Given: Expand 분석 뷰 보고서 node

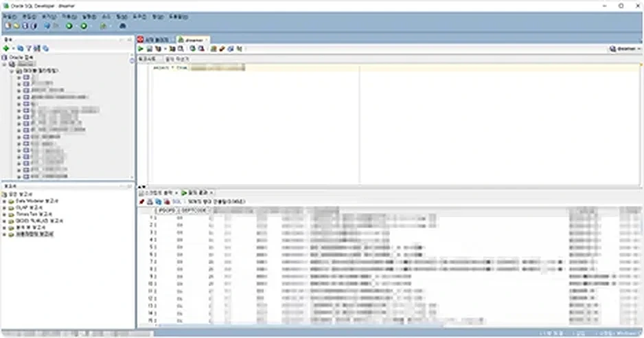Looking at the screenshot, I should pyautogui.click(x=5, y=228).
